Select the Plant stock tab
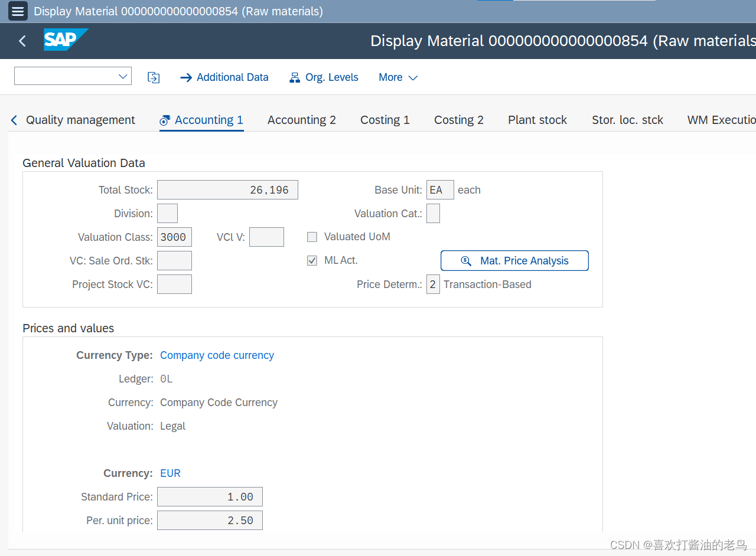Image resolution: width=756 pixels, height=556 pixels. click(537, 119)
